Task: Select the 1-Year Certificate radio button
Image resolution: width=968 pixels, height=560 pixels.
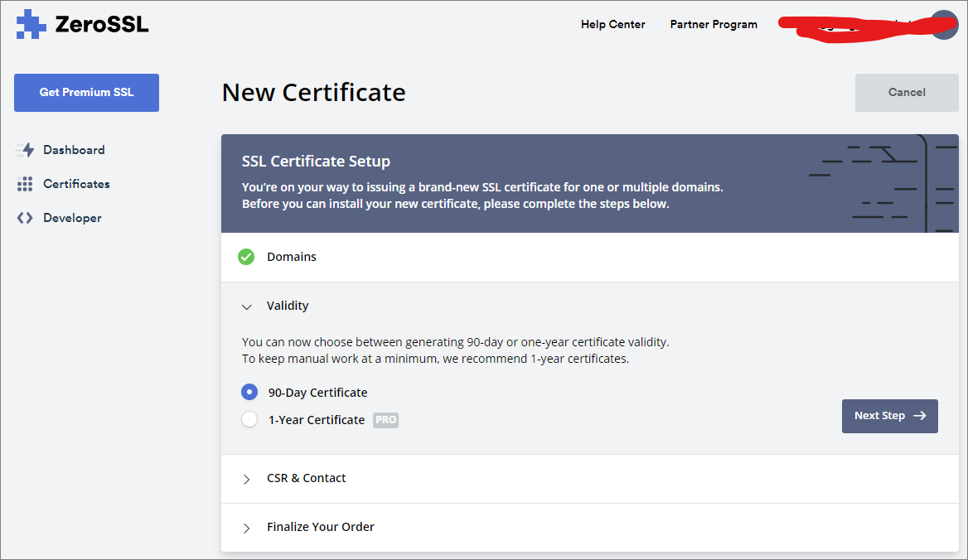Action: point(249,419)
